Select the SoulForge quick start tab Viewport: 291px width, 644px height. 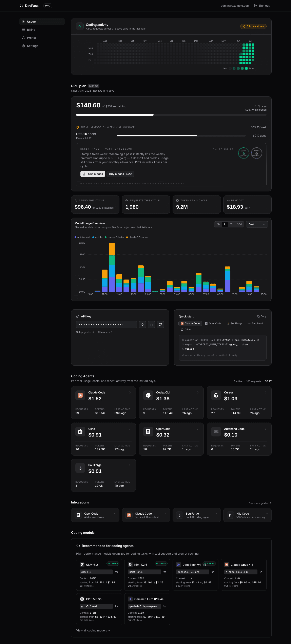click(x=235, y=324)
